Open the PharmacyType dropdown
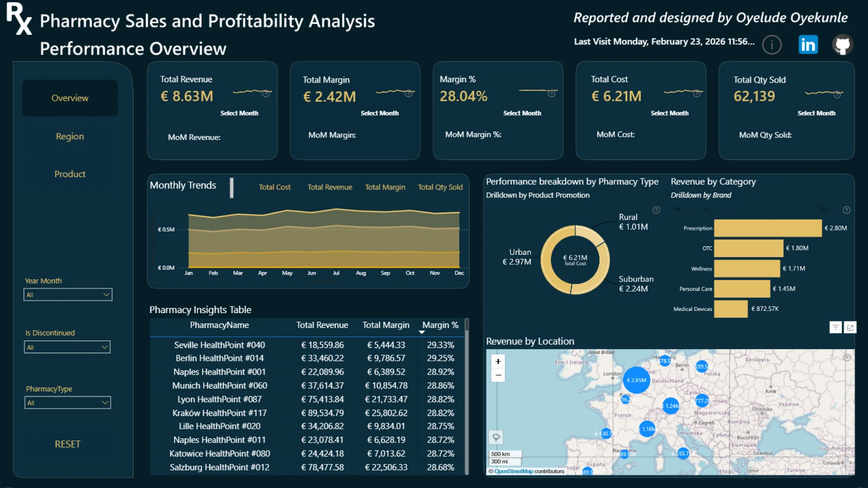Screen dimensions: 868x488 [x=68, y=403]
